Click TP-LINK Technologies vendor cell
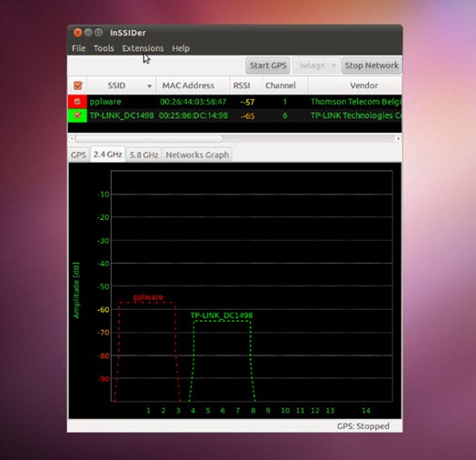The image size is (476, 460). (356, 115)
